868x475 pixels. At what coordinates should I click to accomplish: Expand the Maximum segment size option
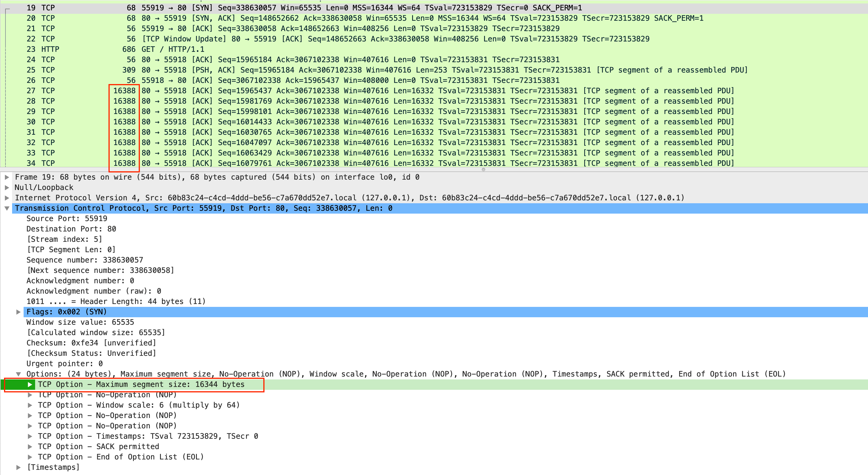tap(30, 384)
